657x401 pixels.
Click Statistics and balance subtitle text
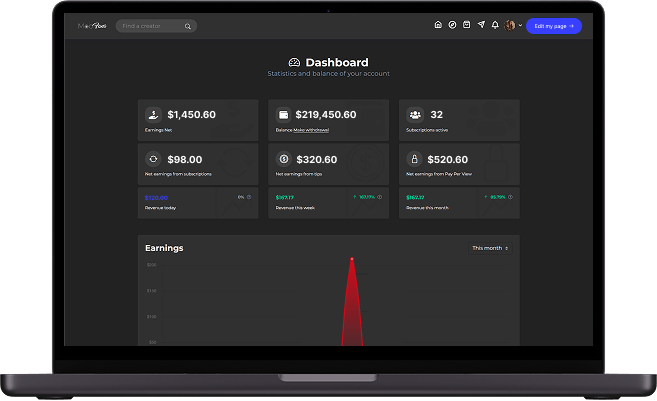tap(328, 74)
